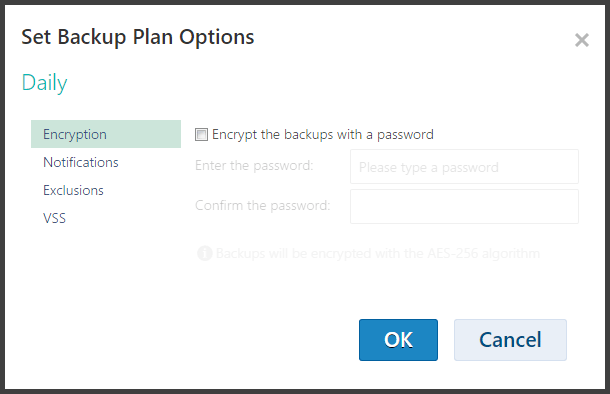610x394 pixels.
Task: Click the 'Enter the password:' label
Action: (254, 166)
